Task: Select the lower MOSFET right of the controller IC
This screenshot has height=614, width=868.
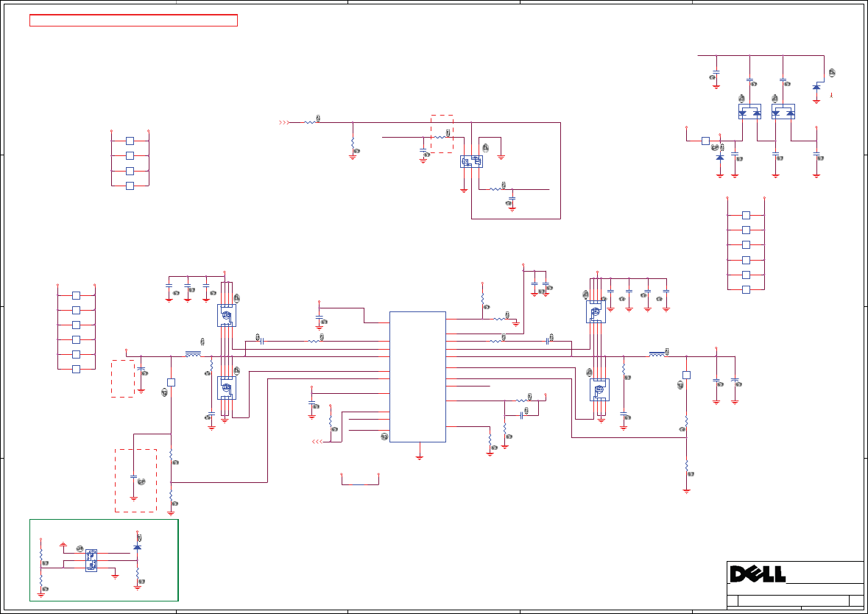Action: pos(599,389)
